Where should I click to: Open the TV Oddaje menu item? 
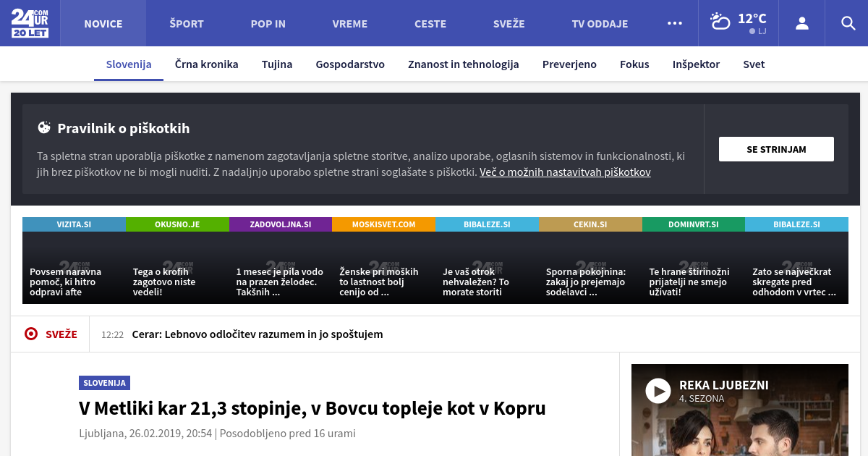pyautogui.click(x=599, y=24)
